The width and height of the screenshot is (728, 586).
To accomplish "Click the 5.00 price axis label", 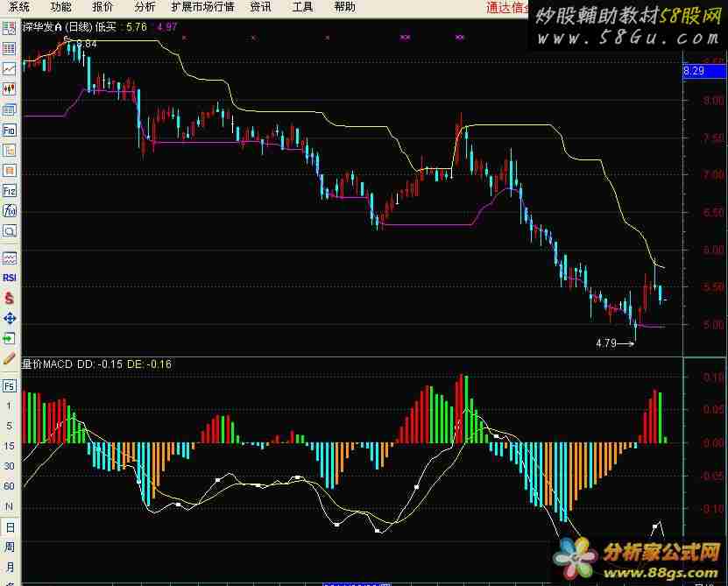I will pos(713,325).
